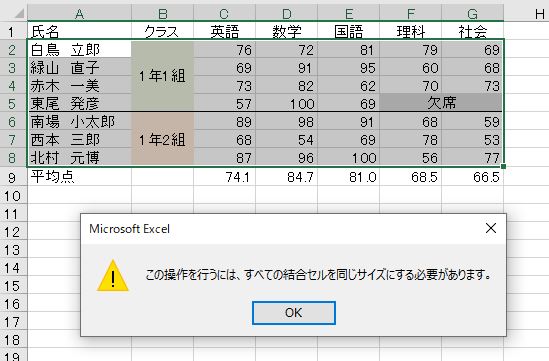
Task: Click the name cell 南場 小太郎
Action: tap(79, 122)
